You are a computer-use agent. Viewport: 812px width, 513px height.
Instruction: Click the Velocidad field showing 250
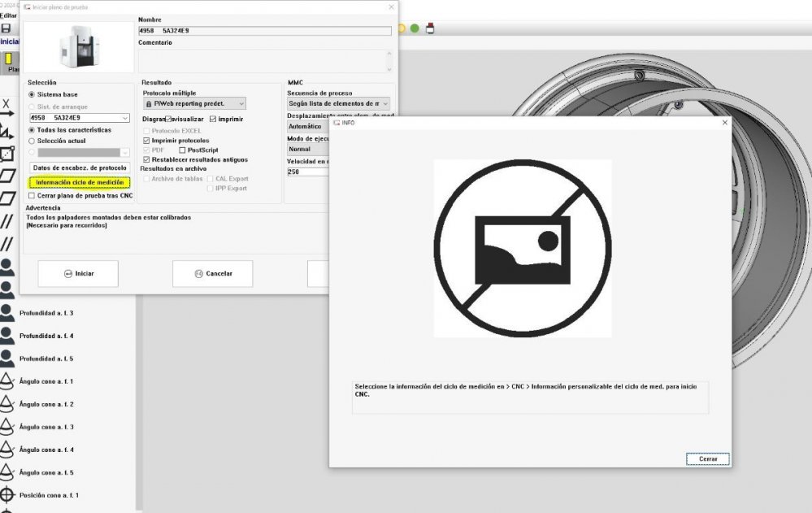[309, 172]
